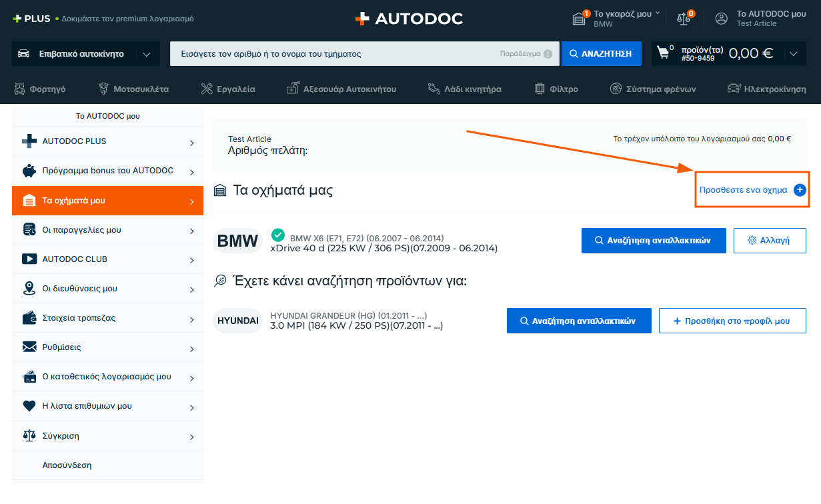Click the wallet icon for Στοιχεία τράπεζας
This screenshot has height=504, width=821.
point(29,318)
